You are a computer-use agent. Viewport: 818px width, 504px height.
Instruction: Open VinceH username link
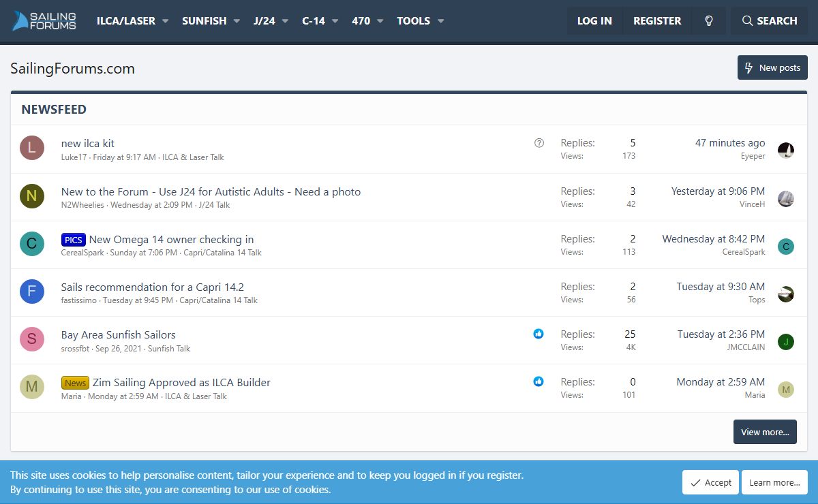pyautogui.click(x=753, y=204)
